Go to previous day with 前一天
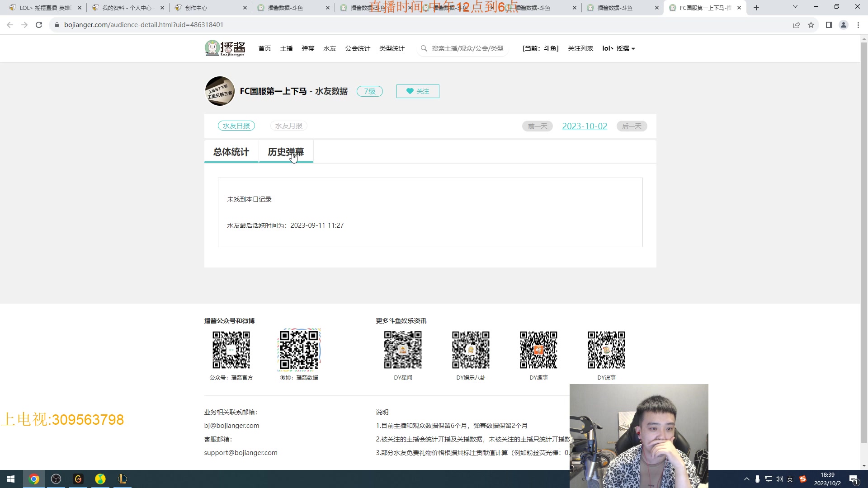 click(537, 126)
